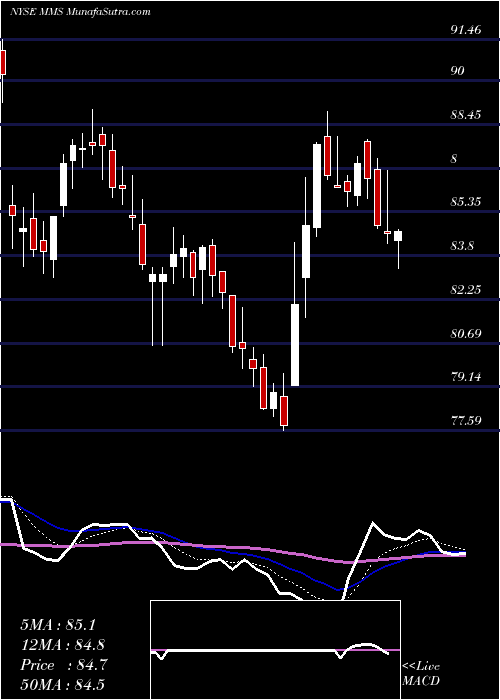The width and height of the screenshot is (500, 700).
Task: Click the NYSE MMS MunafaSutra.com title text
Action: tap(80, 12)
